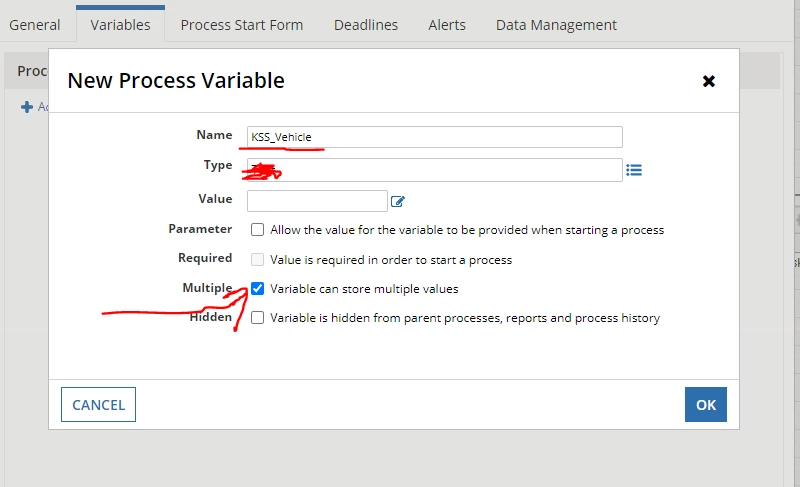Close the New Process Variable dialog

coord(709,81)
